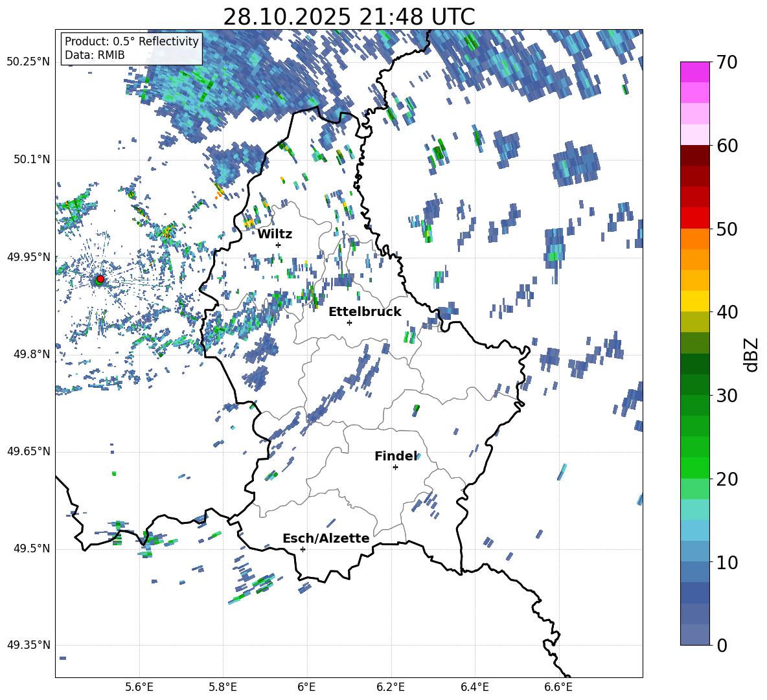Click the 6°E longitude label
The image size is (767, 700).
306,687
